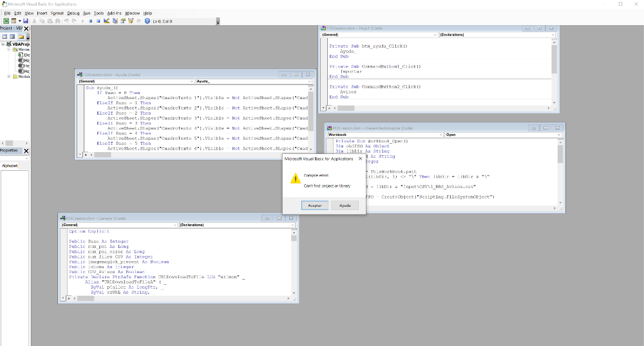Click the vertical scrollbar in the Ayuda code window
This screenshot has width=644, height=346.
pos(310,119)
